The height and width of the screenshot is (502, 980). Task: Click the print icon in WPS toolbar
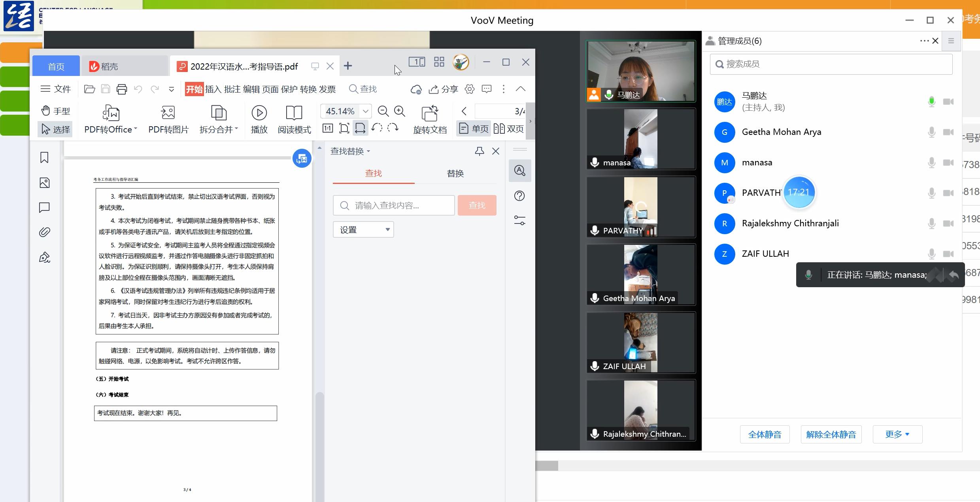coord(122,89)
